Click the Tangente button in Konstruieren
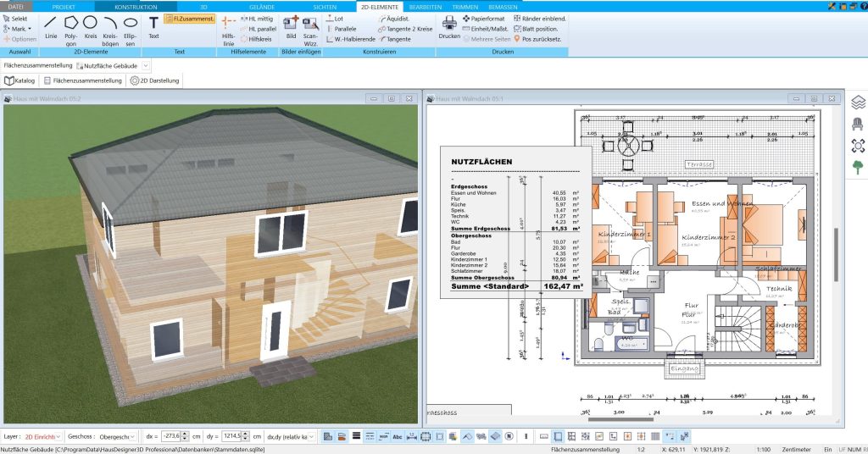Viewport: 868px width, 454px height. coord(395,39)
